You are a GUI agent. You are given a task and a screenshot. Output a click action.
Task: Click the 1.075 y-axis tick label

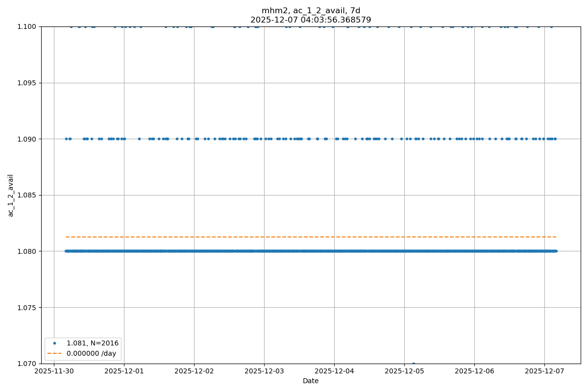coord(27,308)
